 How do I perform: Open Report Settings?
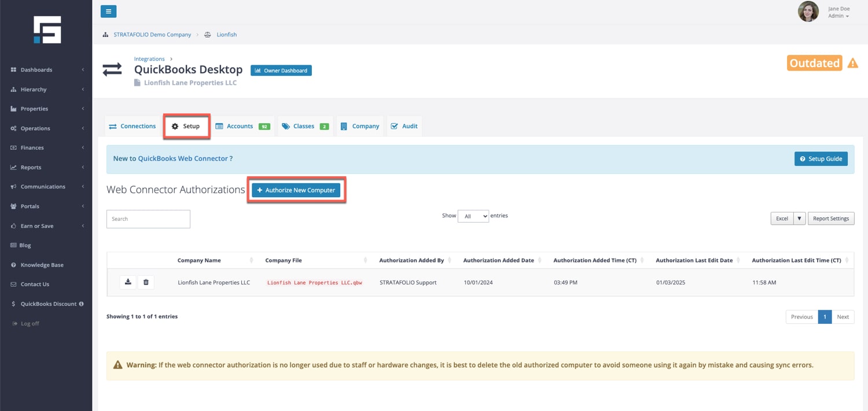[x=831, y=219]
